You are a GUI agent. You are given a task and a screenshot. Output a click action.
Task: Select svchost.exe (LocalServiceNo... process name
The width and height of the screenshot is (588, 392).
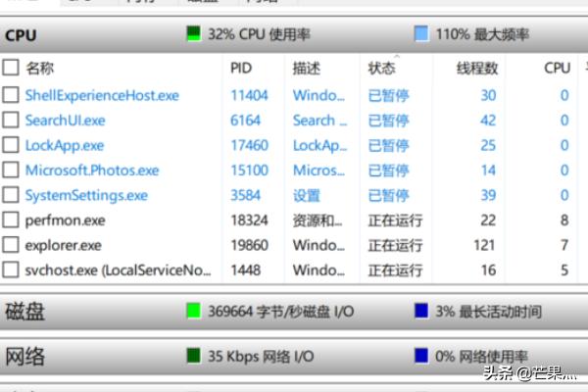point(119,270)
